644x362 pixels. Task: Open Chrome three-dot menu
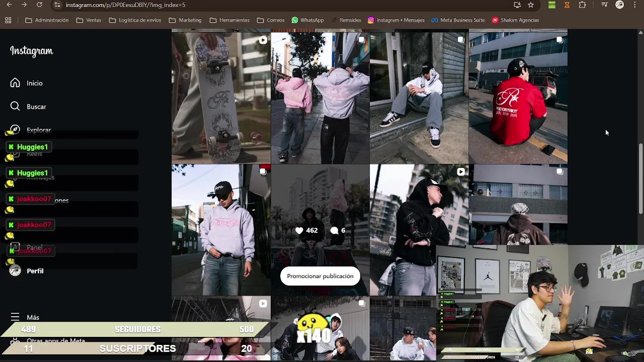tap(634, 5)
